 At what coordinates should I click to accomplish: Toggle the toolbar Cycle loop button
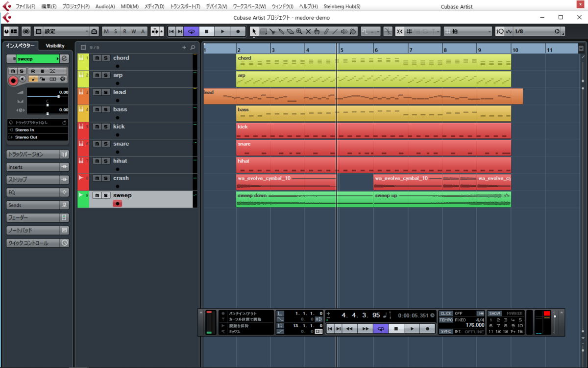coord(192,31)
